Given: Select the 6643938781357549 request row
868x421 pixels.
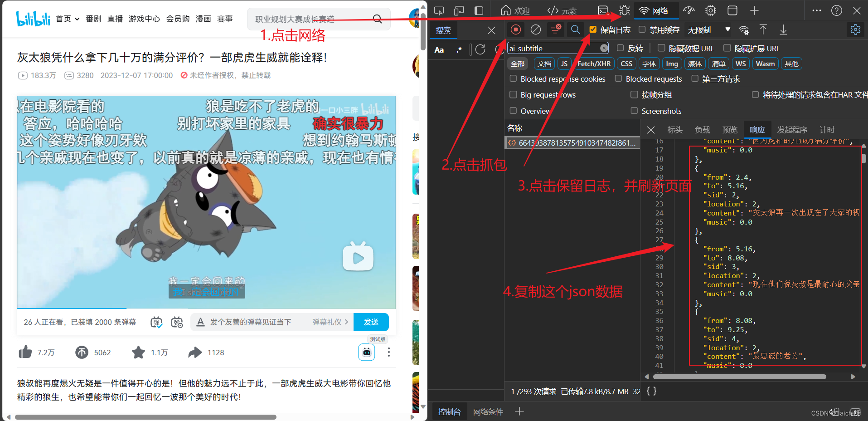Looking at the screenshot, I should pyautogui.click(x=572, y=143).
